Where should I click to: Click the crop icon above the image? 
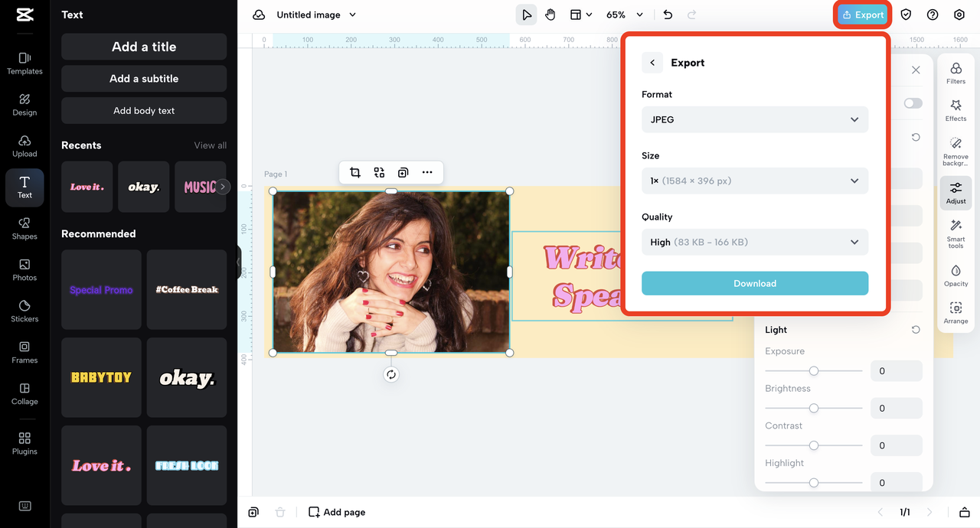click(354, 173)
